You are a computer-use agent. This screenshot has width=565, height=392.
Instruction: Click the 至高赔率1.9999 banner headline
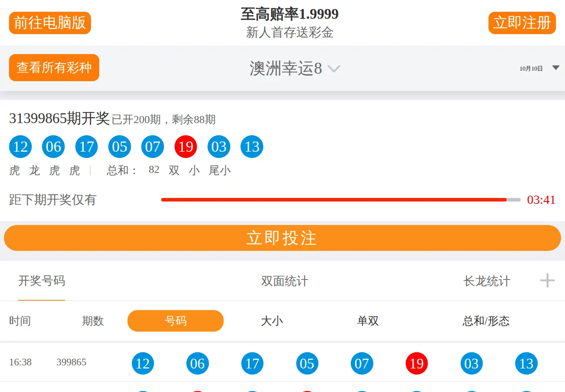290,14
